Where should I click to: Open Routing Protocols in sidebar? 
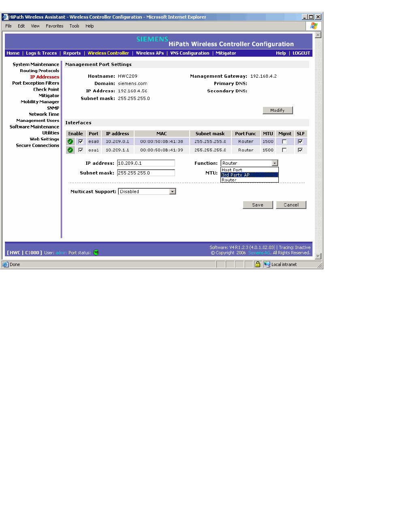tap(39, 70)
